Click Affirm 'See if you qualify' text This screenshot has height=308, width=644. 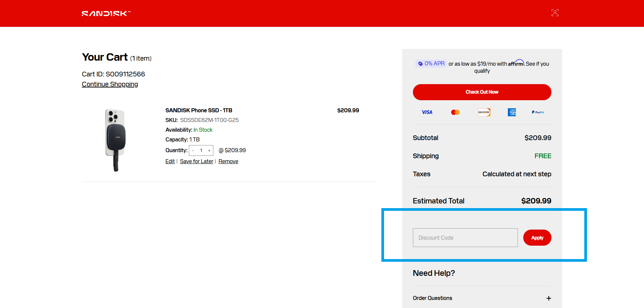point(512,67)
